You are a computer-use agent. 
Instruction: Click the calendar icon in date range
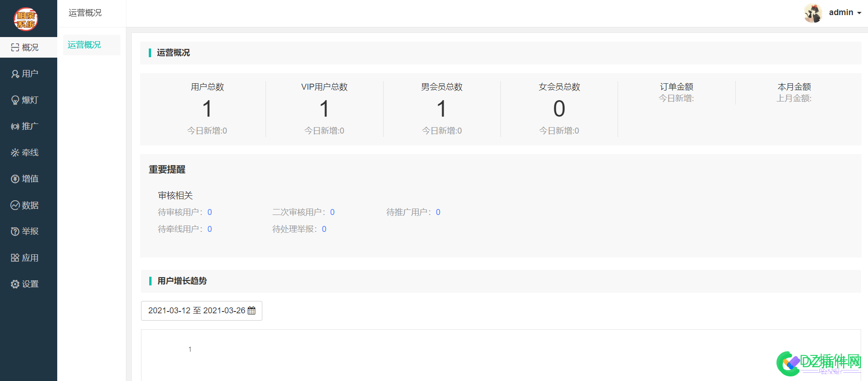point(251,311)
